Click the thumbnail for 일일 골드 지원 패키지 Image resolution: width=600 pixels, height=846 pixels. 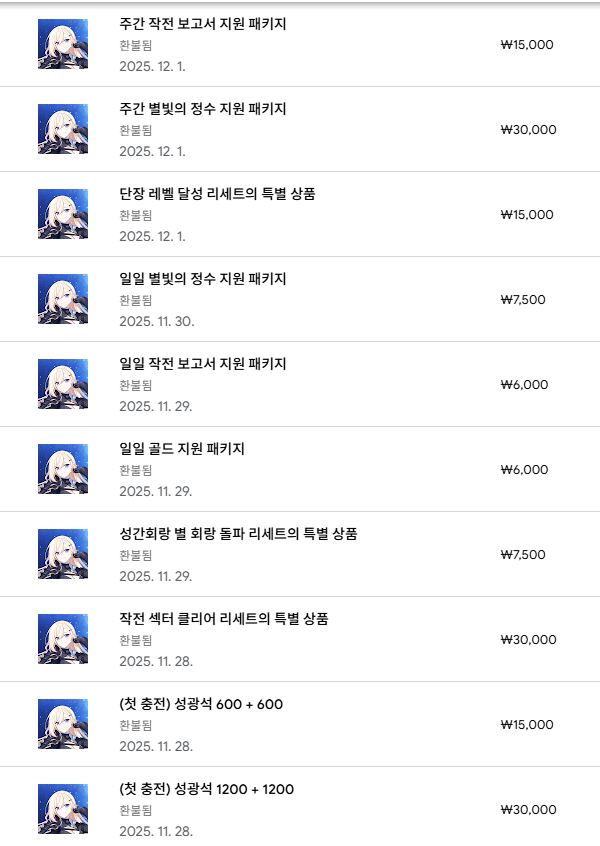point(62,469)
